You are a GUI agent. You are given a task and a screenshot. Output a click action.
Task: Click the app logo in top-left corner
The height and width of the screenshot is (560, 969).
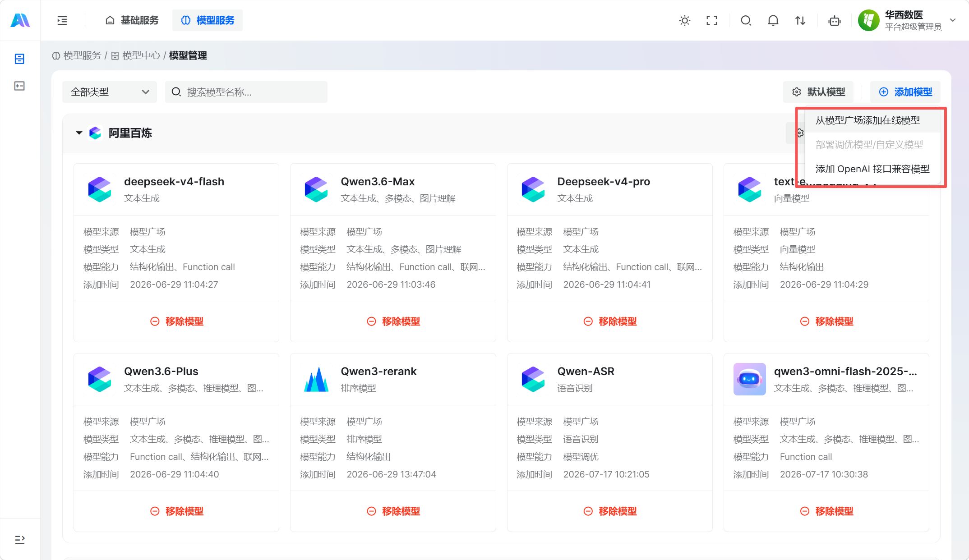coord(20,20)
